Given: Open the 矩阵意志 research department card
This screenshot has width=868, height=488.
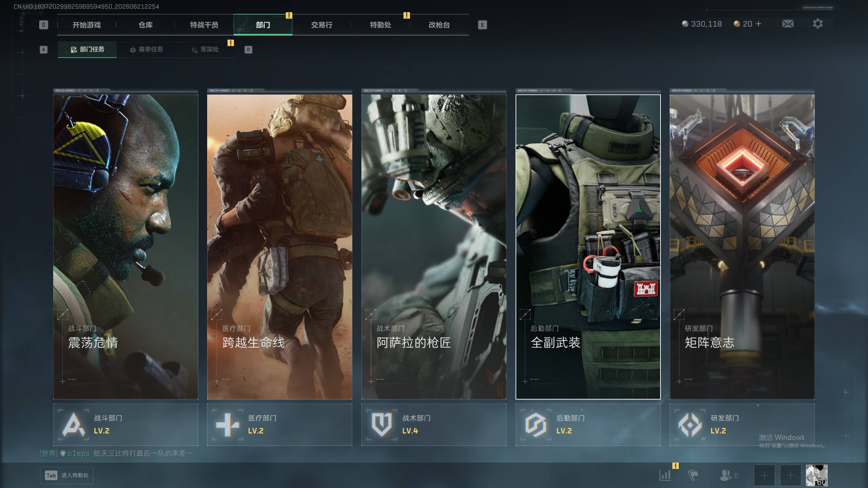Looking at the screenshot, I should point(742,247).
